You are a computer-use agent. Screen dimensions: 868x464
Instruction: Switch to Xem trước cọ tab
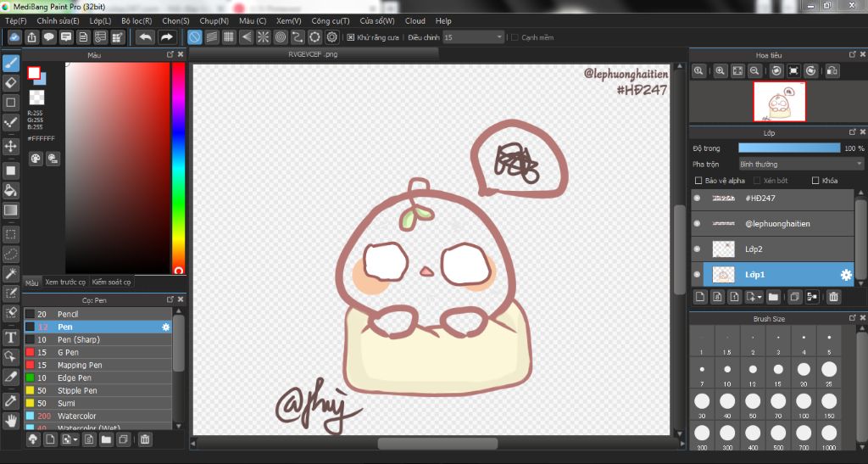(65, 282)
